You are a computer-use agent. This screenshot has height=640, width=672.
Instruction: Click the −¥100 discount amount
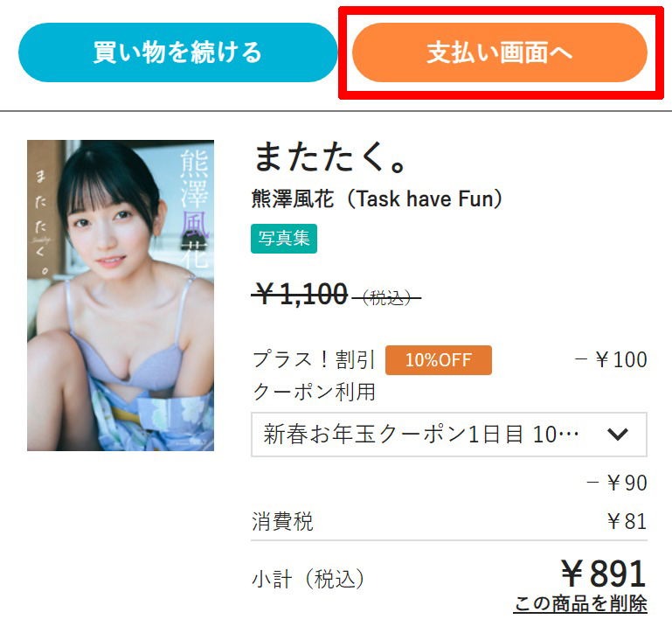(x=611, y=359)
